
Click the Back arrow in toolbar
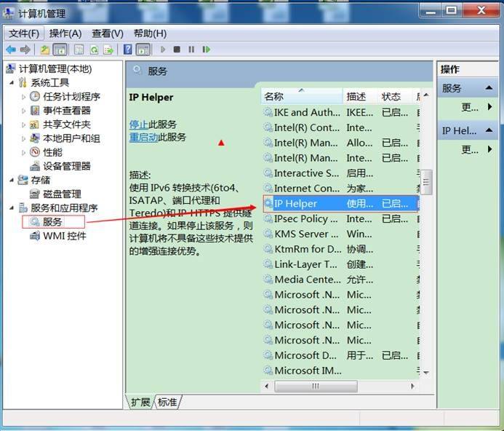(10, 50)
